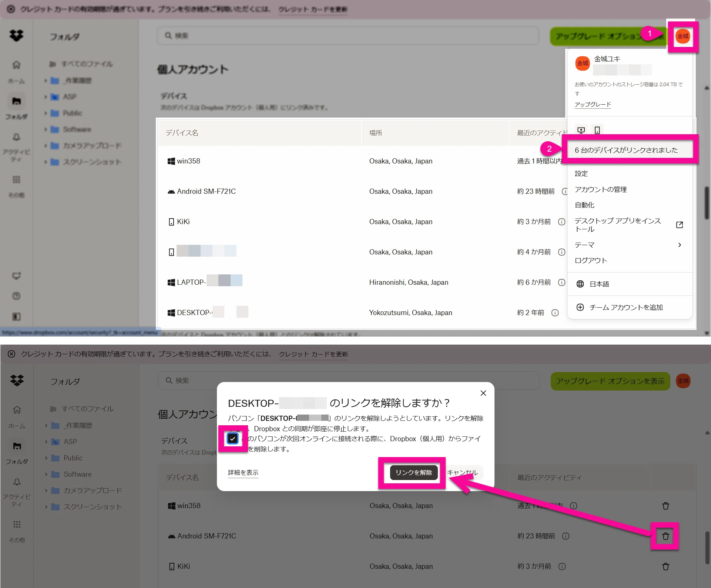Click the キャンセル button in the dialog
Viewport: 711px width, 588px height.
[x=463, y=473]
